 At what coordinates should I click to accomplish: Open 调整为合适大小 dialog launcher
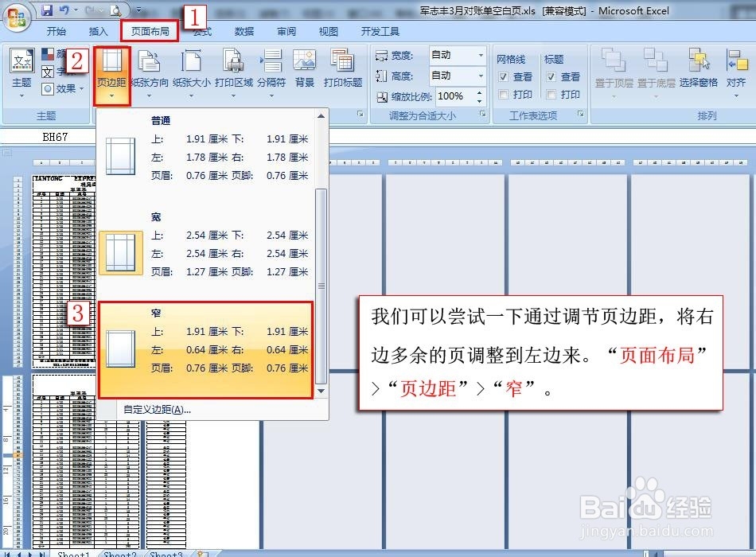(x=482, y=114)
